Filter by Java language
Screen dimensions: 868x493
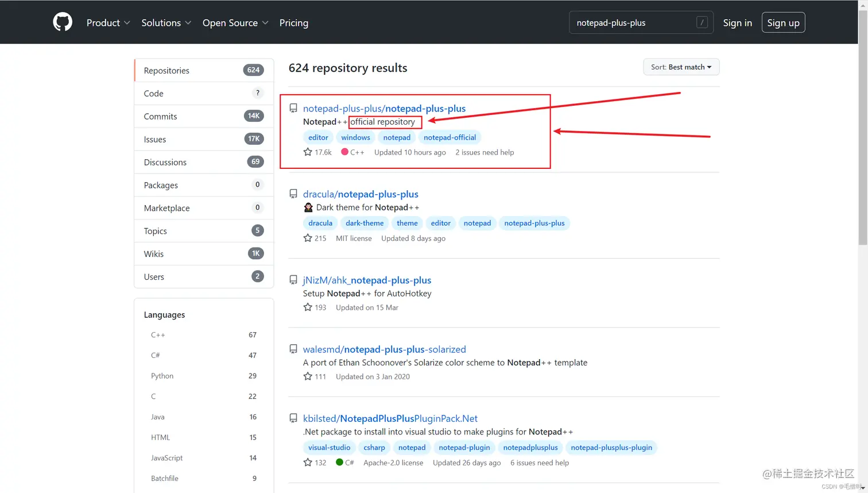tap(204, 417)
